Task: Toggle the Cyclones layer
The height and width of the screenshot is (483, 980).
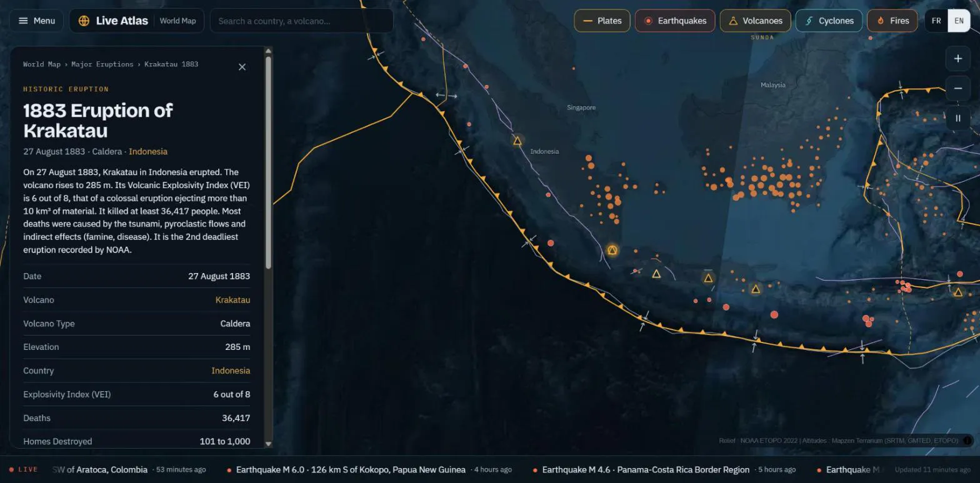Action: [829, 21]
